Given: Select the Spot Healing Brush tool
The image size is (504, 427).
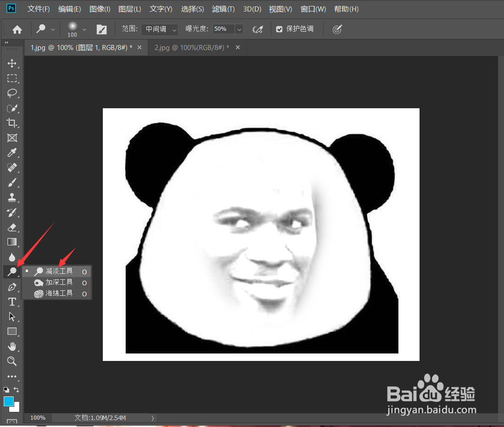Looking at the screenshot, I should pos(12,167).
